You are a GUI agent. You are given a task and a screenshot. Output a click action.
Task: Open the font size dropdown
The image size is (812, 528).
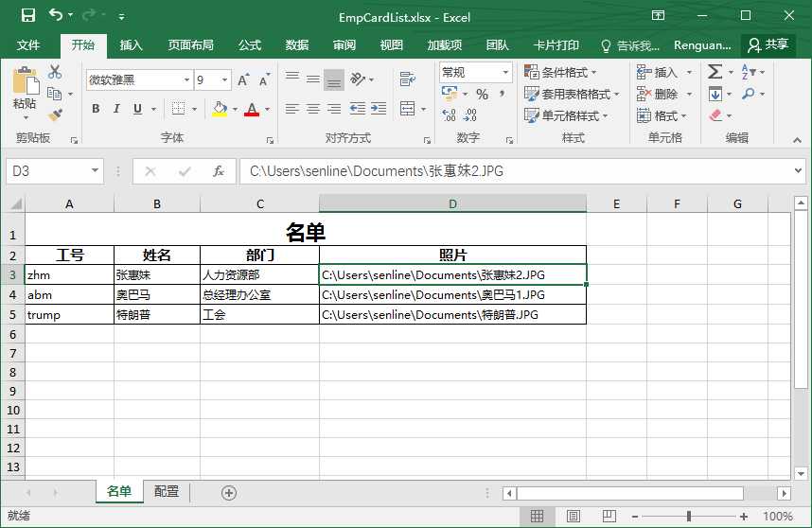tap(224, 79)
